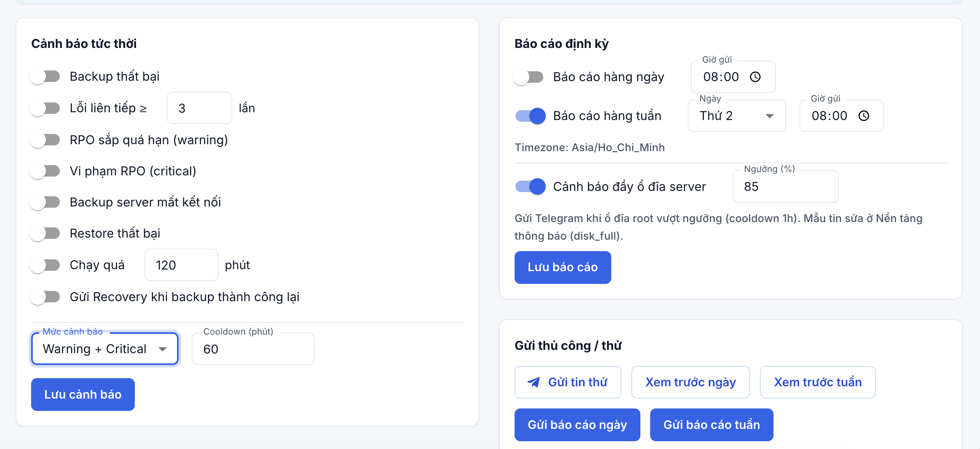Disable Báo cáo hàng tuần toggle
980x449 pixels.
click(x=530, y=116)
